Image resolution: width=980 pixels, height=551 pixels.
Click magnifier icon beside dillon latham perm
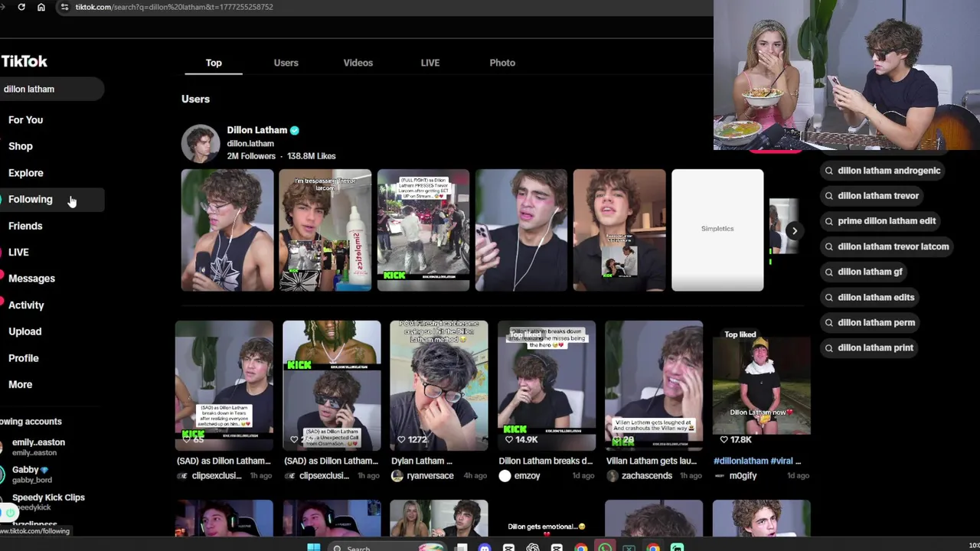828,322
